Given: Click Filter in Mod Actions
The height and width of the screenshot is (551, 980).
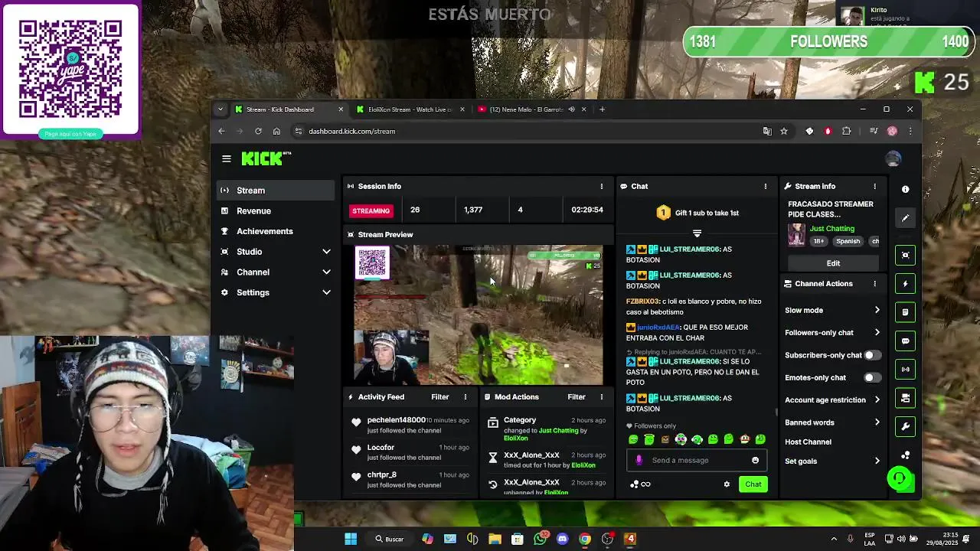Looking at the screenshot, I should tap(577, 396).
